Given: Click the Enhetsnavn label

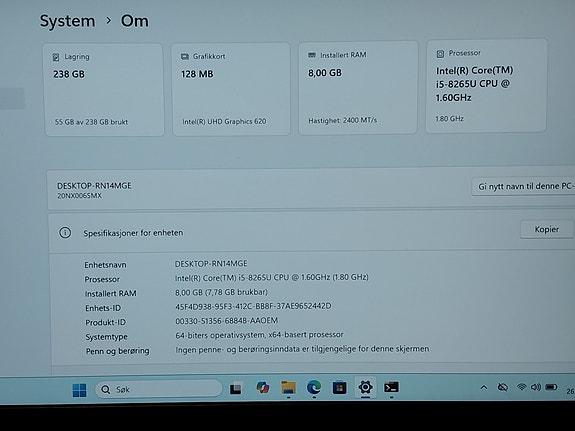Looking at the screenshot, I should point(105,265).
